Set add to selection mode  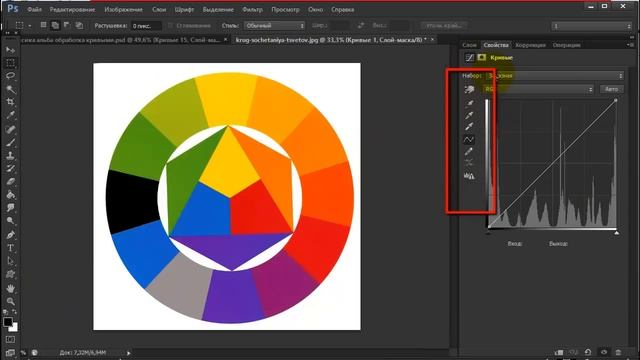click(x=55, y=25)
